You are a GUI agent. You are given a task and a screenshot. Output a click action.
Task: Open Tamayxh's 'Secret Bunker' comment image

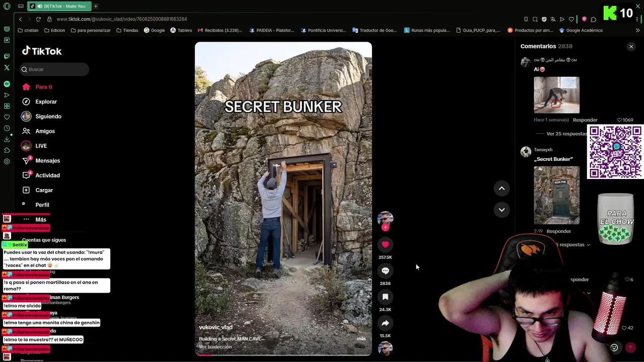click(x=556, y=195)
